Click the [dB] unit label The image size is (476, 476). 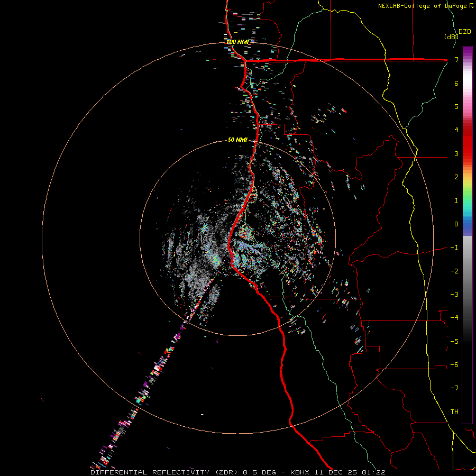[451, 36]
